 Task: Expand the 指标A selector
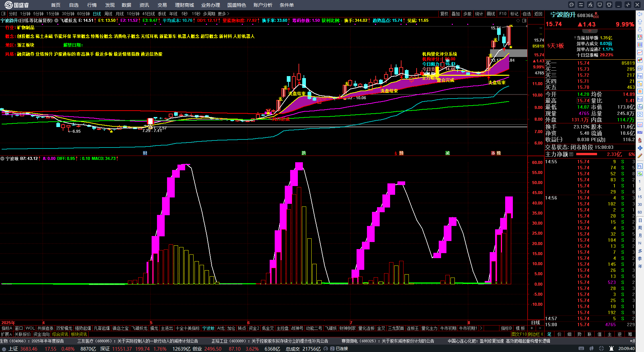[x=7, y=328]
